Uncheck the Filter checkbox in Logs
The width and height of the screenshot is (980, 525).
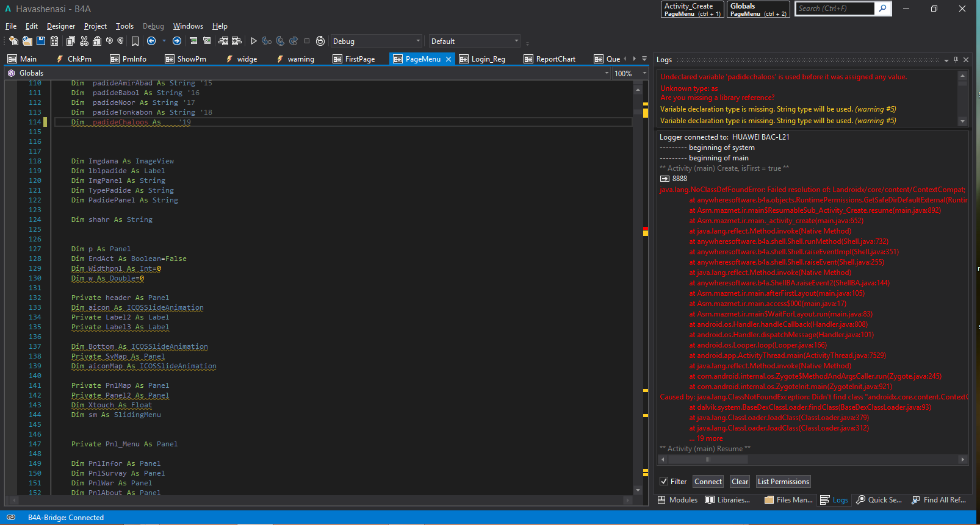pyautogui.click(x=664, y=481)
